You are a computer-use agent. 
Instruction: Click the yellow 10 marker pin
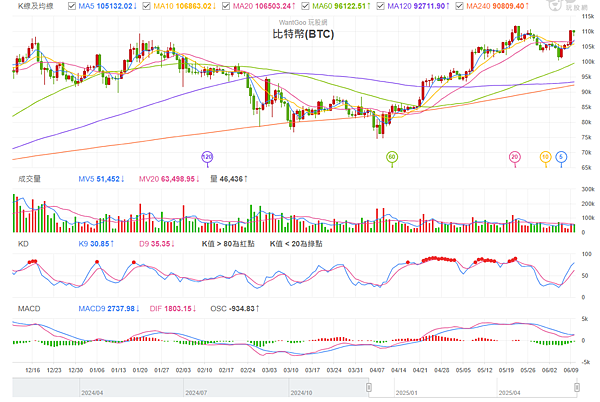[545, 158]
